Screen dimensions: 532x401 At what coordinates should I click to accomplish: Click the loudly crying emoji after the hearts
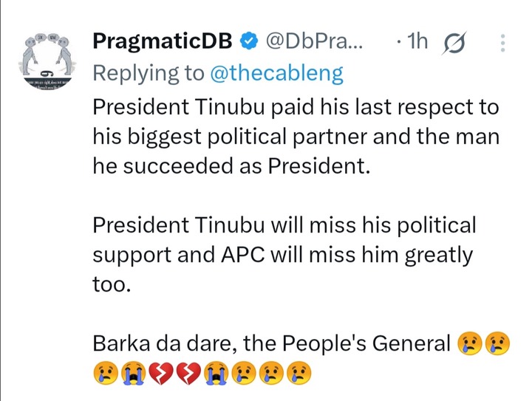pos(216,374)
